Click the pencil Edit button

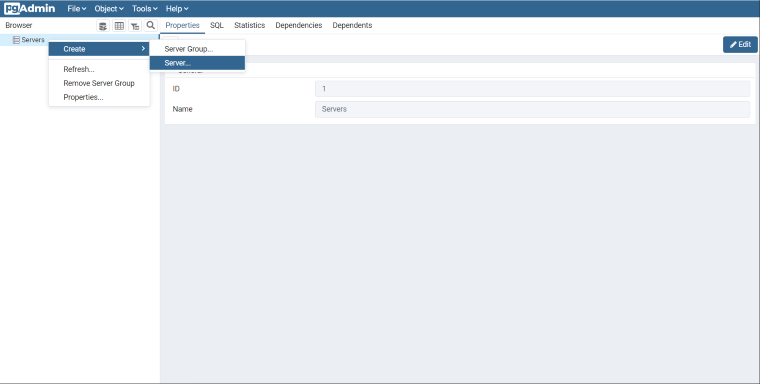(x=740, y=45)
